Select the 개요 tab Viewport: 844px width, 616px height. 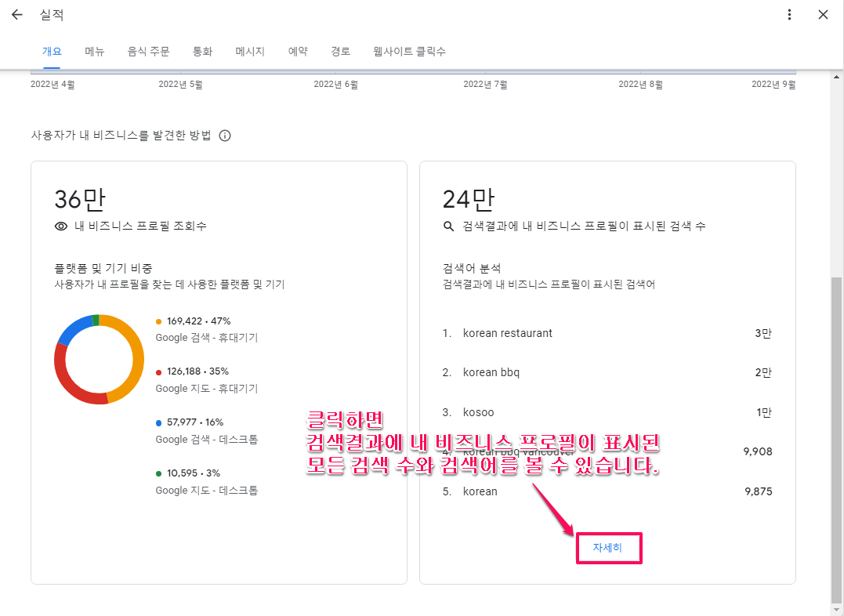[52, 52]
